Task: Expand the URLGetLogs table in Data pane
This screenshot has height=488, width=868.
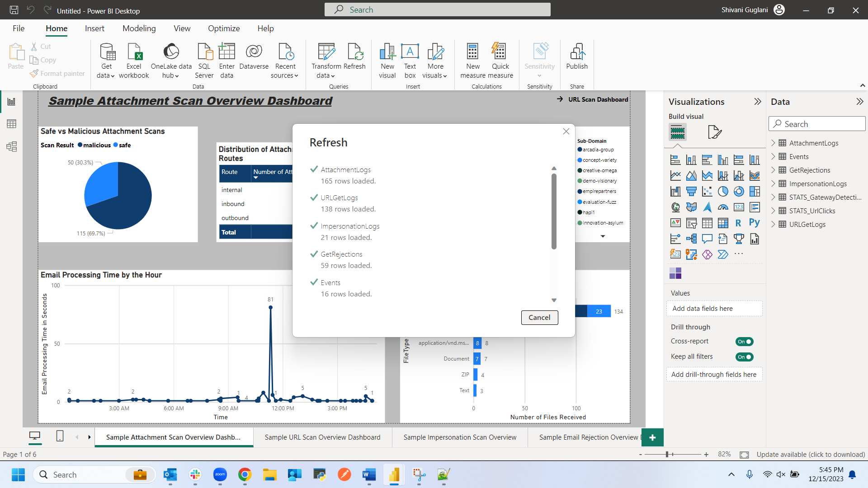Action: pyautogui.click(x=773, y=224)
